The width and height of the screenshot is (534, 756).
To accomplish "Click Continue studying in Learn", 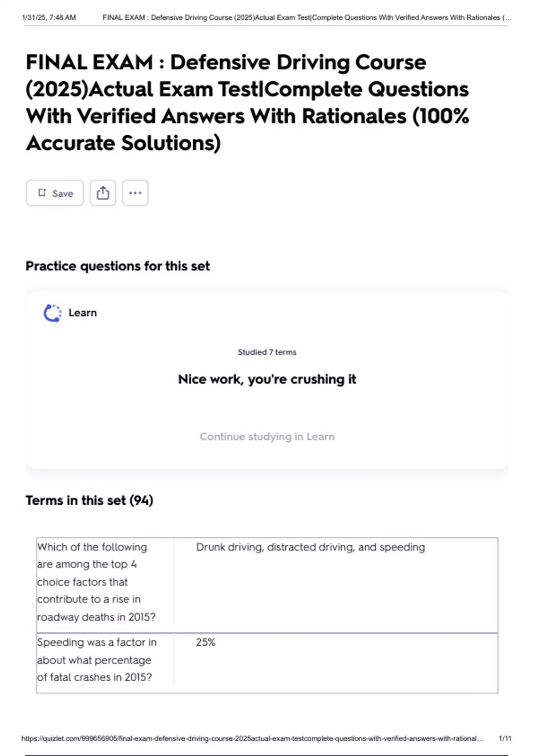I will tap(267, 437).
